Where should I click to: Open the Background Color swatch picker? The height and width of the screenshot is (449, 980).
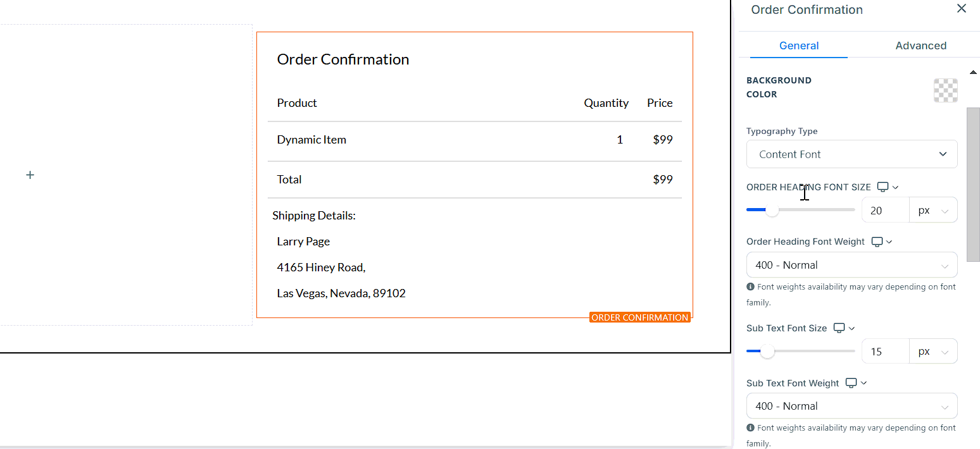[945, 90]
